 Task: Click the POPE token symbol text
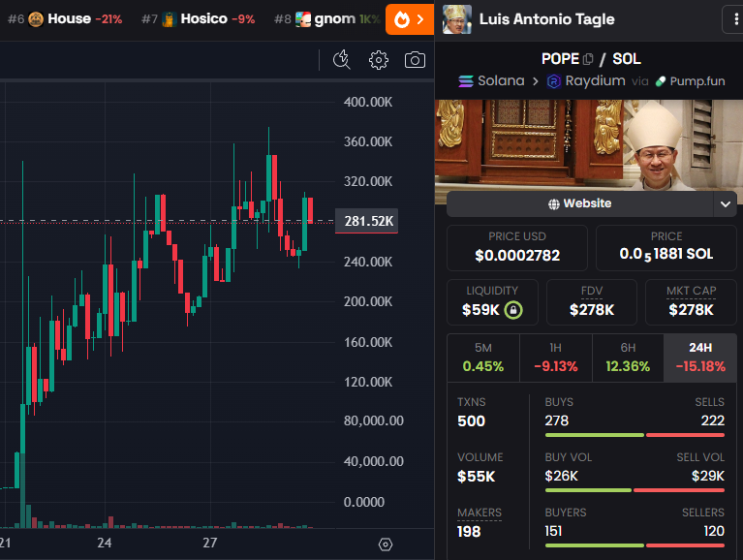[x=560, y=59]
